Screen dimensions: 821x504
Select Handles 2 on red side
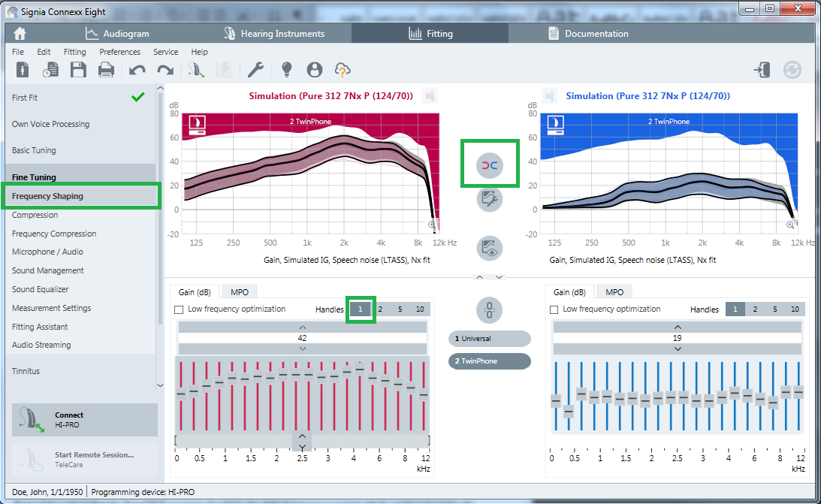380,309
